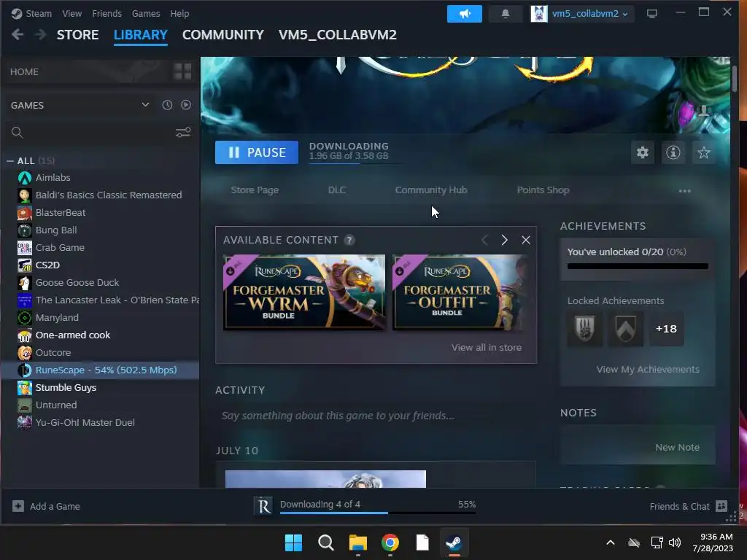Open Windows Start menu
The width and height of the screenshot is (747, 560).
point(293,542)
